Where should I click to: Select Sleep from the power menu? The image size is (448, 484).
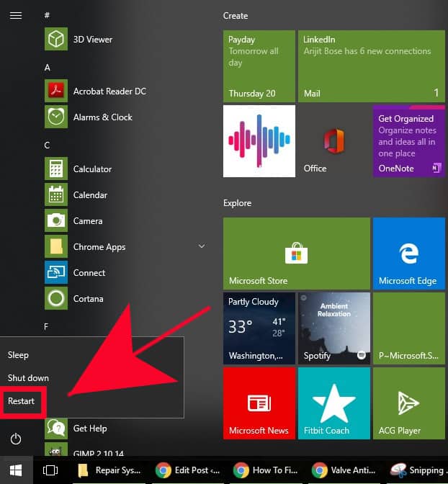[x=18, y=355]
